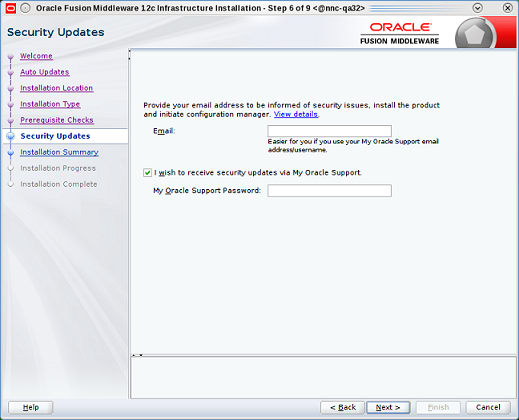This screenshot has height=420, width=519.
Task: Open the View details link
Action: coord(296,114)
